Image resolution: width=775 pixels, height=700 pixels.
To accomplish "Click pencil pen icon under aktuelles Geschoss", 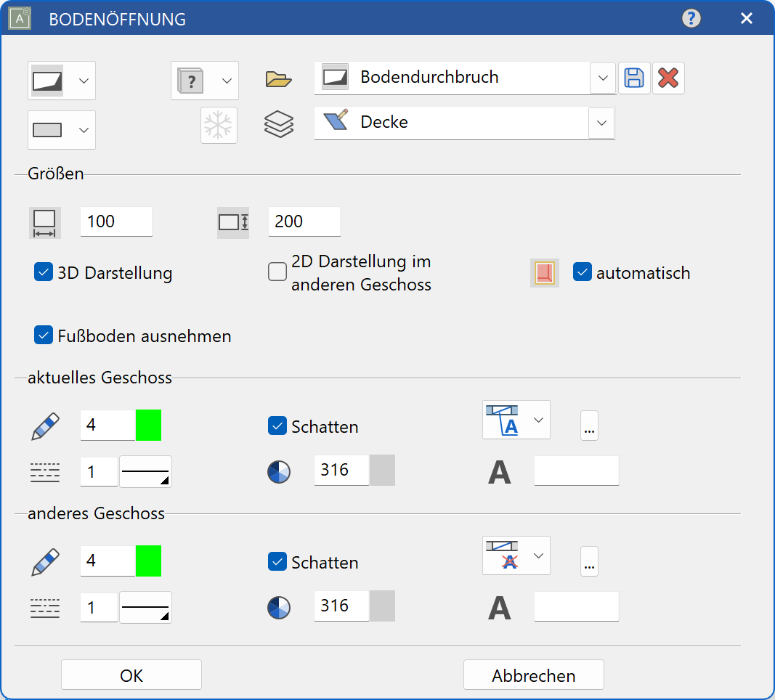I will point(45,426).
